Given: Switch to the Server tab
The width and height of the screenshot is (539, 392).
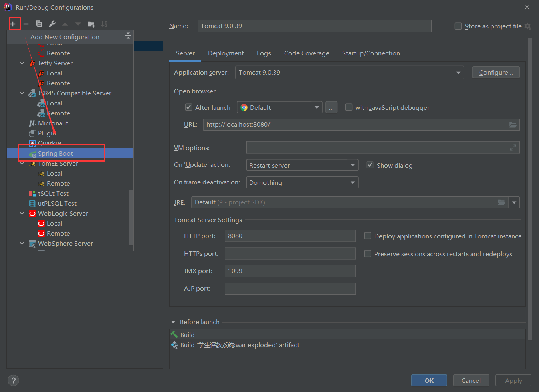Looking at the screenshot, I should pos(185,53).
